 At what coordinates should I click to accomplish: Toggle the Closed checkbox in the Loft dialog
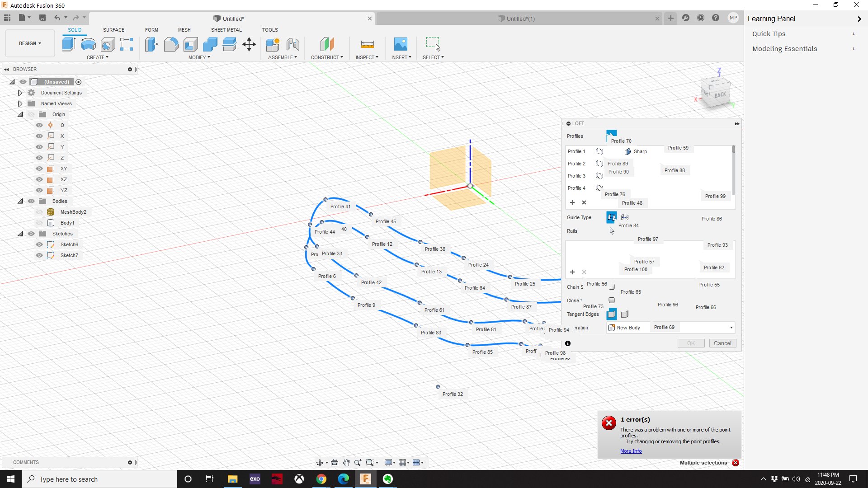pos(612,300)
